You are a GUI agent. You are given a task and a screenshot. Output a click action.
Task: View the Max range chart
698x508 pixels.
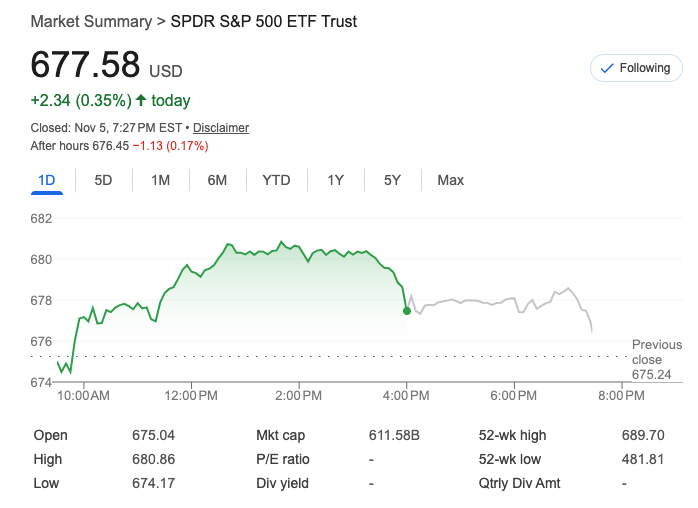tap(450, 180)
